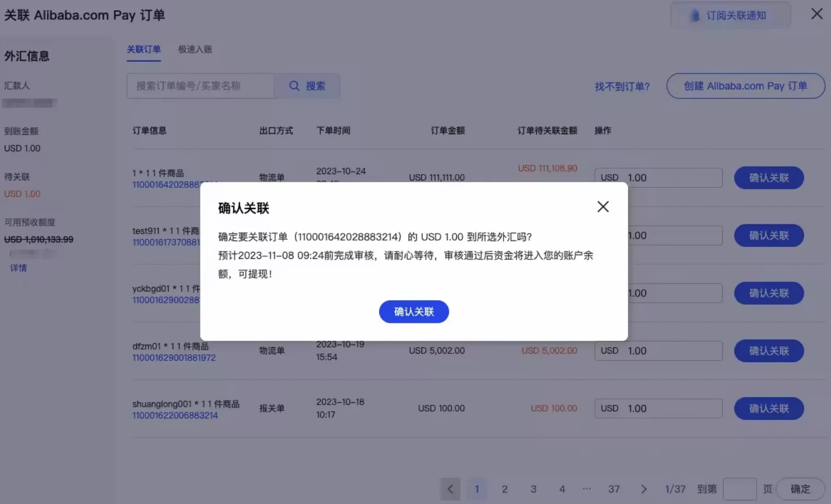Click 确认关联 for shuanglong001 order
Image resolution: width=831 pixels, height=504 pixels.
tap(769, 408)
